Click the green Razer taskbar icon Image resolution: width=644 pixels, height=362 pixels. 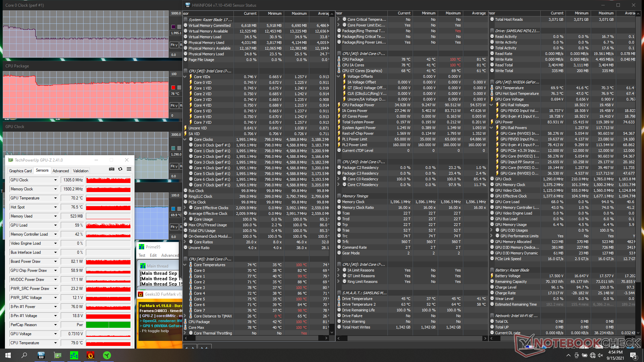(x=107, y=355)
